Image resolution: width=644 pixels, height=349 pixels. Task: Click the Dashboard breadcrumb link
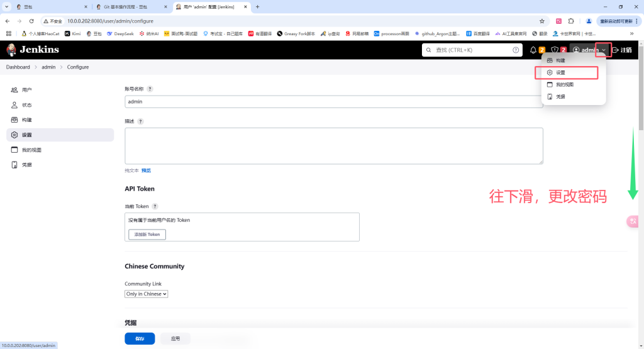click(x=18, y=67)
